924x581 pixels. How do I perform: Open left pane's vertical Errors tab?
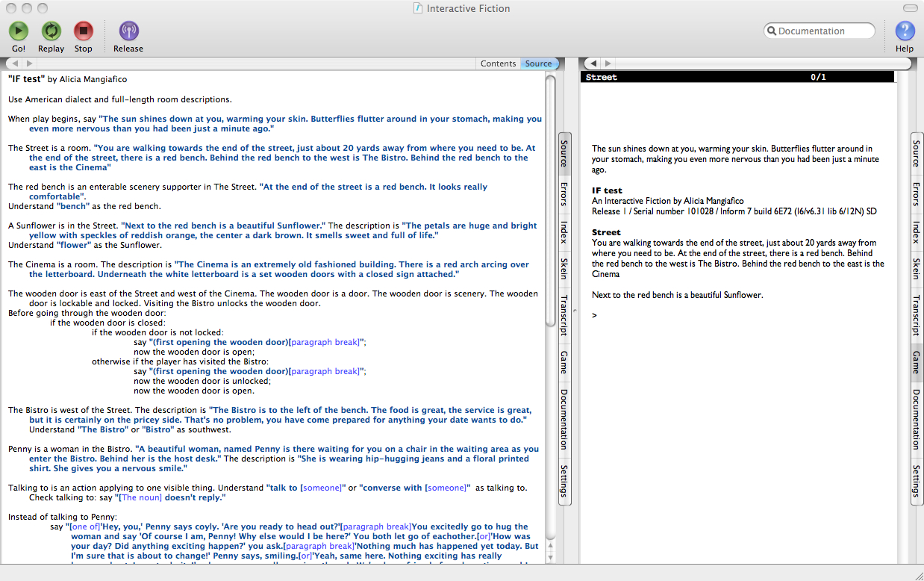click(x=564, y=194)
